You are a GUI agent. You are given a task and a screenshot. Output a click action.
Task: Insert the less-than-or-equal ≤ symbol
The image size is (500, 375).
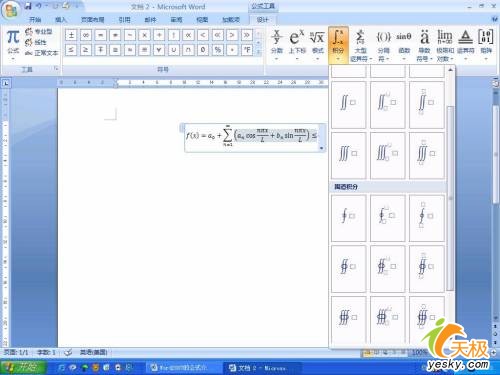(71, 50)
